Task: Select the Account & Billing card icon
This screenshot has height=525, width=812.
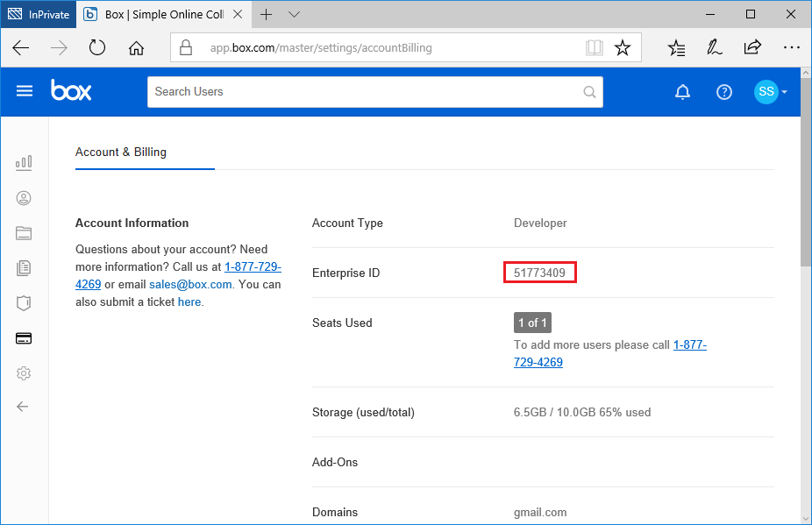Action: pyautogui.click(x=24, y=338)
